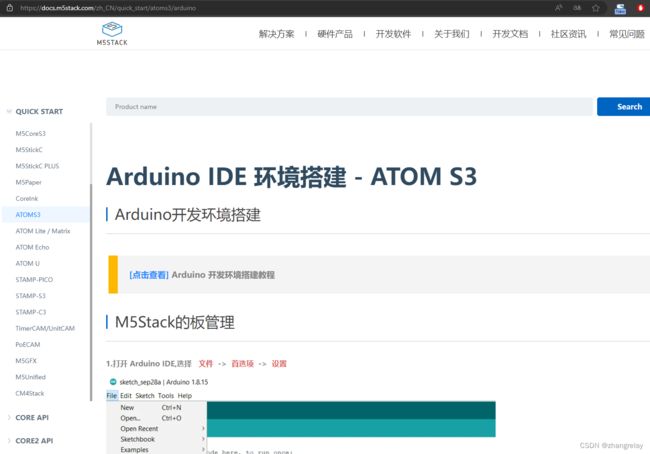
Task: Open the STAMP-S3 sidebar item
Action: pyautogui.click(x=31, y=296)
